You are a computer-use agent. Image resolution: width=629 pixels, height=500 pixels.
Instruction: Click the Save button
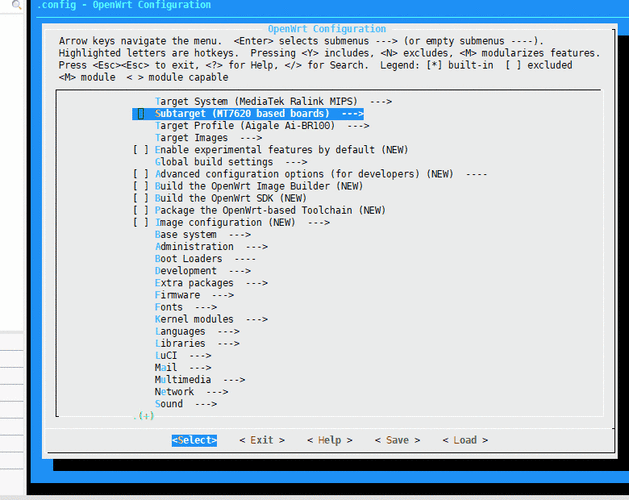pyautogui.click(x=397, y=440)
